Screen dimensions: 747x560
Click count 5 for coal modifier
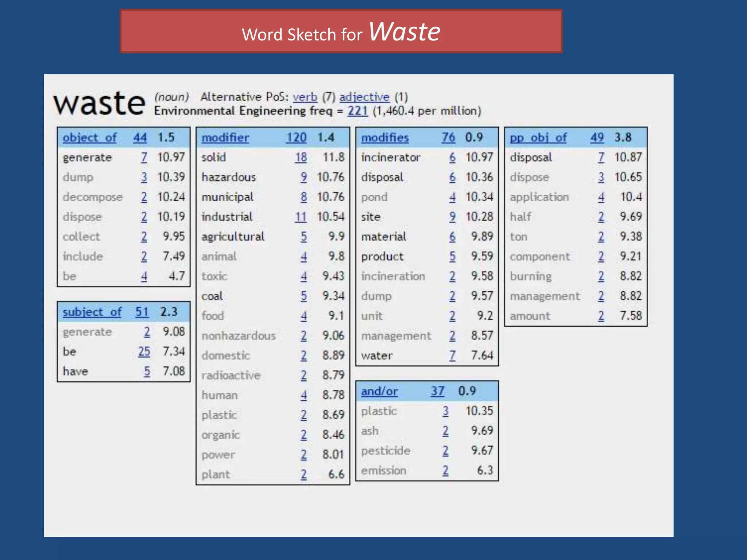pos(304,296)
